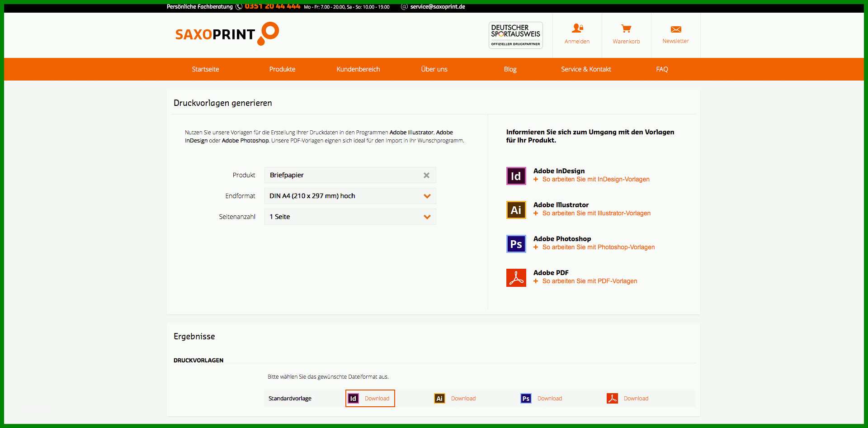Click plus icon beside Illustrator-Vorlagen link
This screenshot has width=868, height=428.
click(536, 214)
